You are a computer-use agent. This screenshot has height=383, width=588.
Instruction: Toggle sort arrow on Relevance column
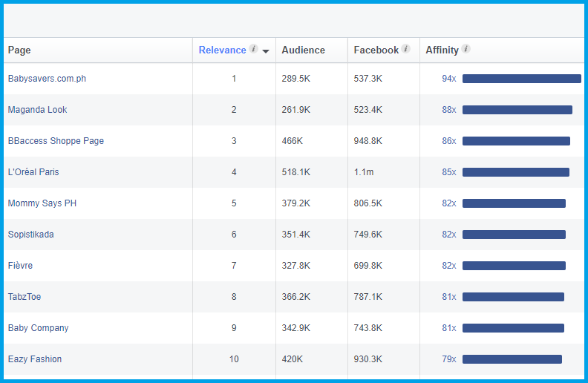coord(266,51)
